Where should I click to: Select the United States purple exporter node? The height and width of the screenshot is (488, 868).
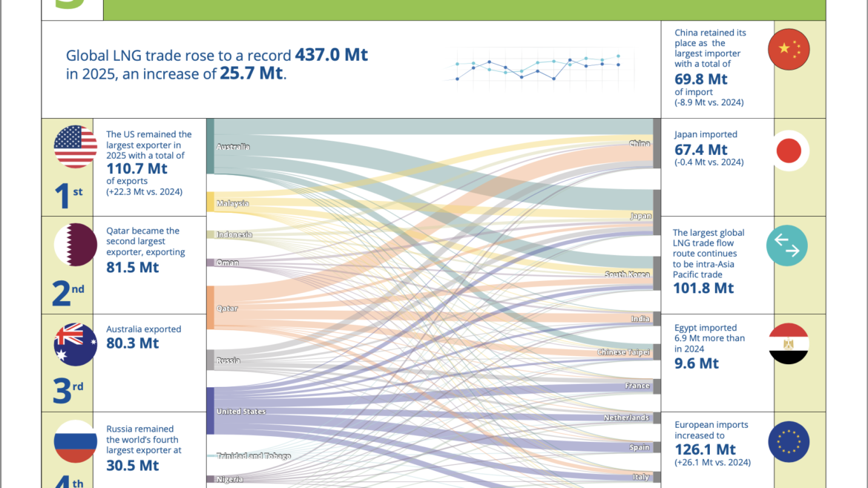coord(211,411)
